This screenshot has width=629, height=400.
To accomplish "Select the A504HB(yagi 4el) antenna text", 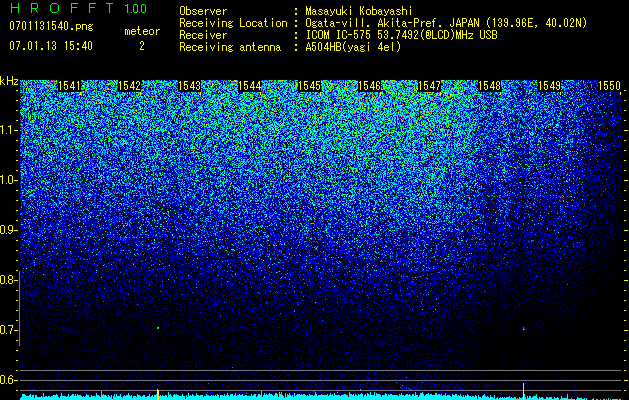I will point(353,47).
